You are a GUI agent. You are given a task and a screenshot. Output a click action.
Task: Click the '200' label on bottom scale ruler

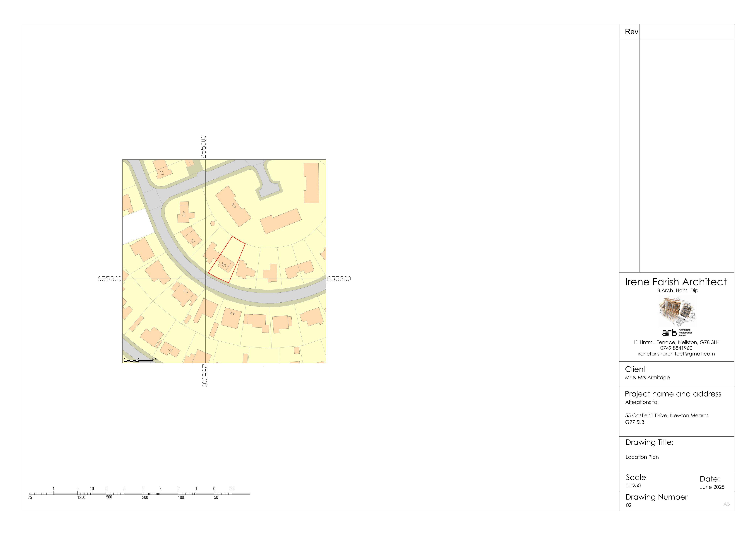coord(145,498)
